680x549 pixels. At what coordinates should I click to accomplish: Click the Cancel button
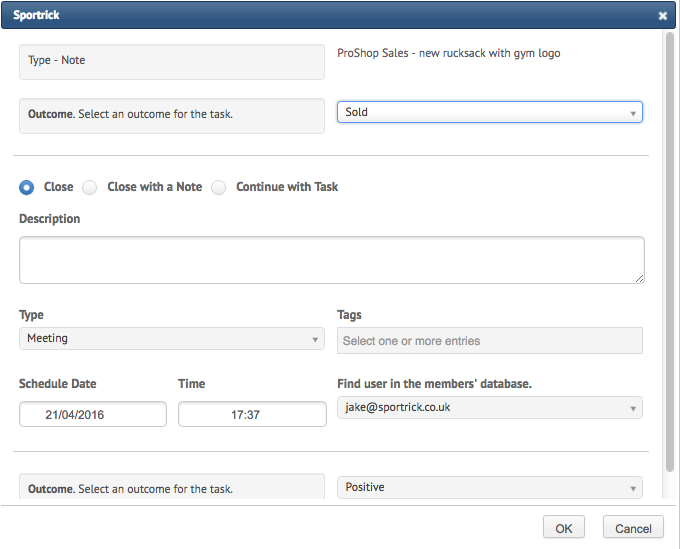pyautogui.click(x=633, y=528)
